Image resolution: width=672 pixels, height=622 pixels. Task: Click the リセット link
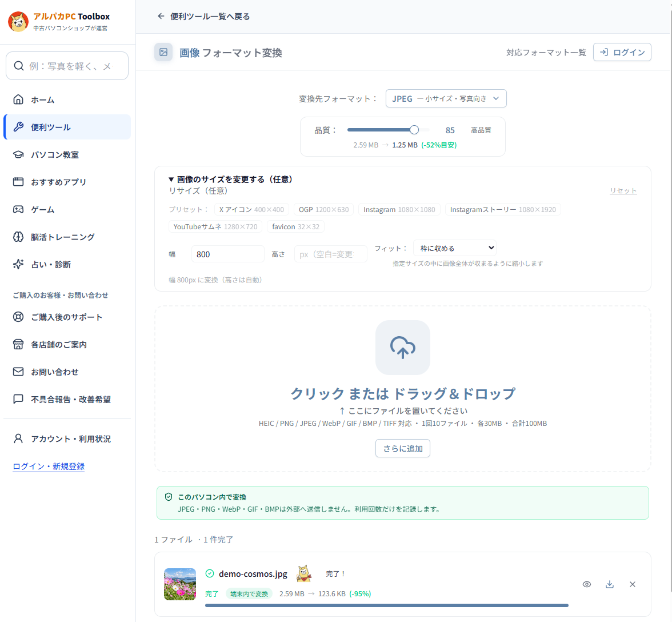pos(623,191)
